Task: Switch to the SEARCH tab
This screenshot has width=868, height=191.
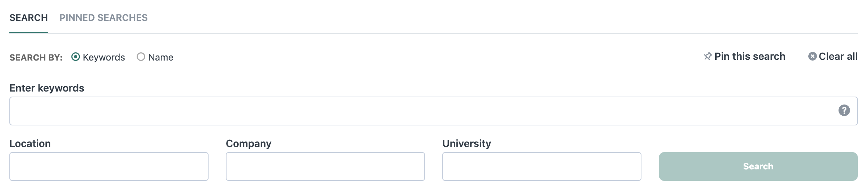Action: [29, 18]
